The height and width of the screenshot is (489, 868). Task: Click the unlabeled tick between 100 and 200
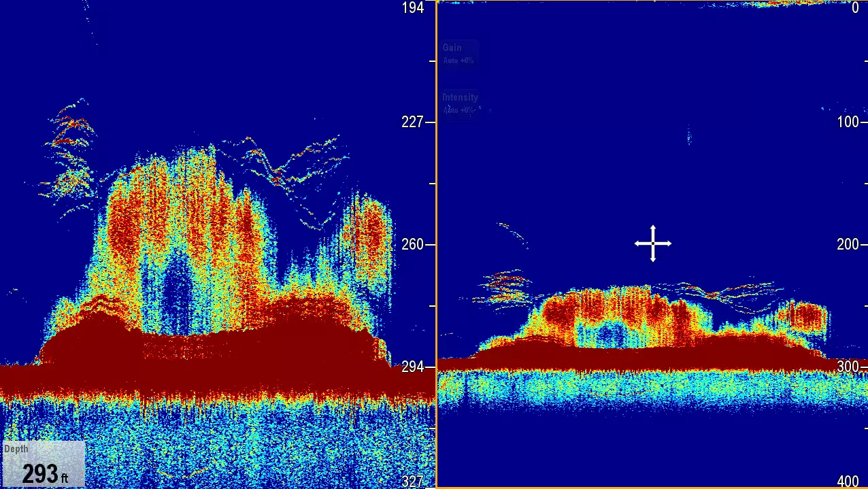[x=864, y=184]
